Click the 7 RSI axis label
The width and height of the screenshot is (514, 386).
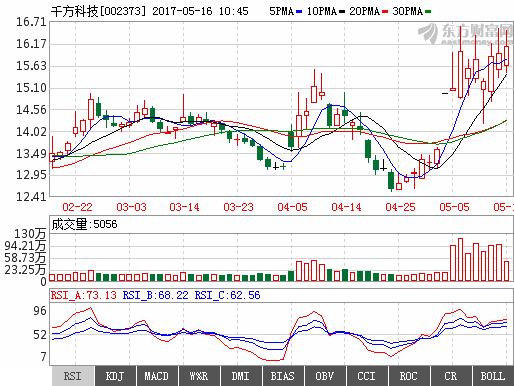click(x=43, y=357)
